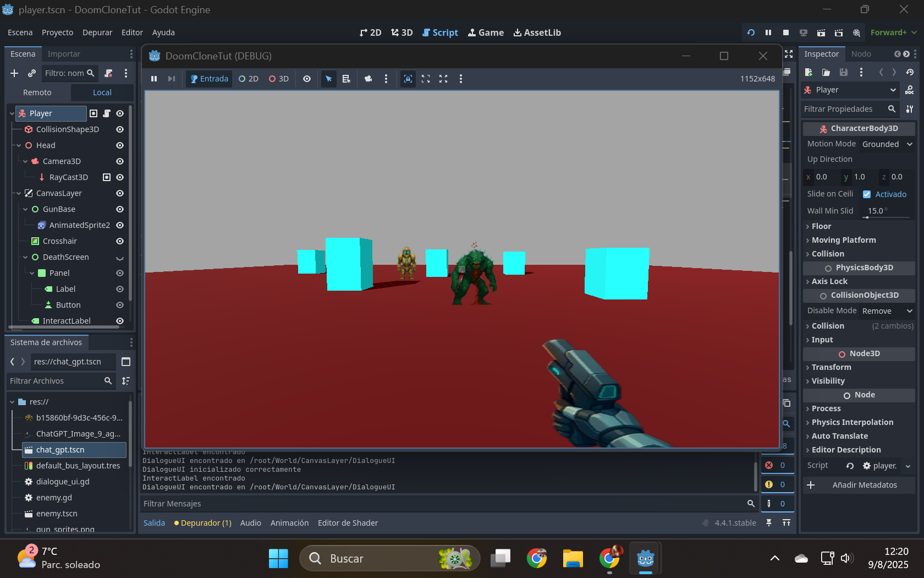Viewport: 924px width, 578px height.
Task: Toggle split mode in file system dock
Action: pos(126,362)
